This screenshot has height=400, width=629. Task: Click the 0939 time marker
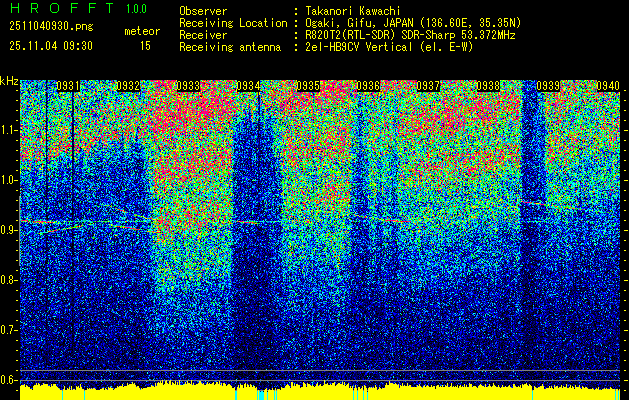click(548, 86)
